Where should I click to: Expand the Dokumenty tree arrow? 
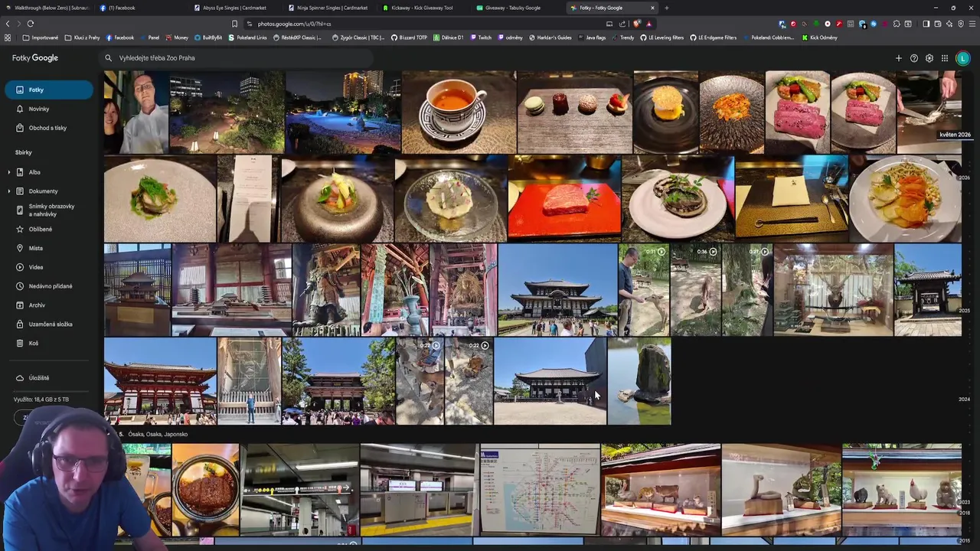click(9, 191)
